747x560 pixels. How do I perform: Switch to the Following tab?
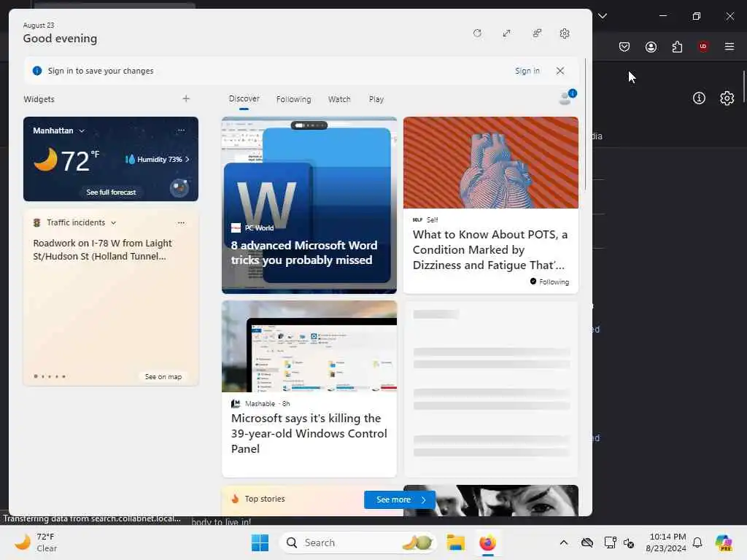click(293, 99)
